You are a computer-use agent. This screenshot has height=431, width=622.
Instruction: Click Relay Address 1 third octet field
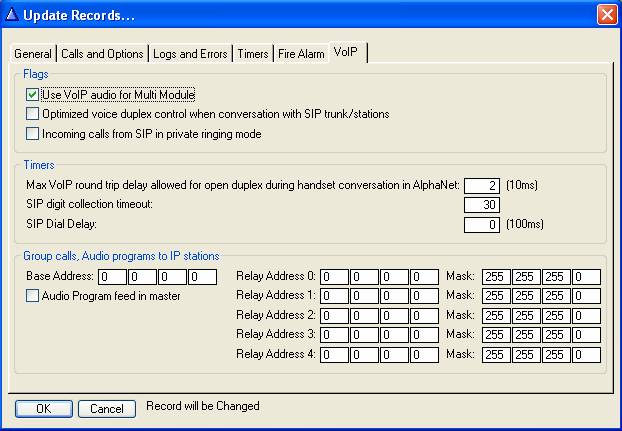point(394,296)
